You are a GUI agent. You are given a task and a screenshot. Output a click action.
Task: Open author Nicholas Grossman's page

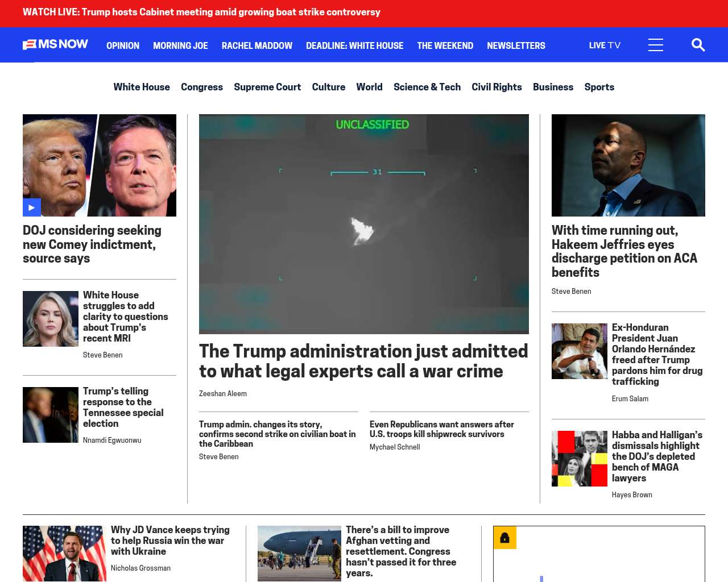140,568
